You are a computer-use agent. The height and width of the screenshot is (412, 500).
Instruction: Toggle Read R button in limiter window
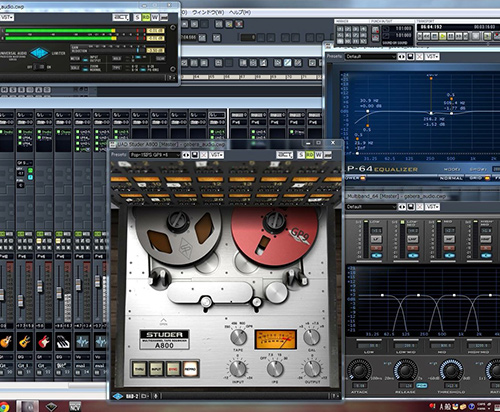146,17
